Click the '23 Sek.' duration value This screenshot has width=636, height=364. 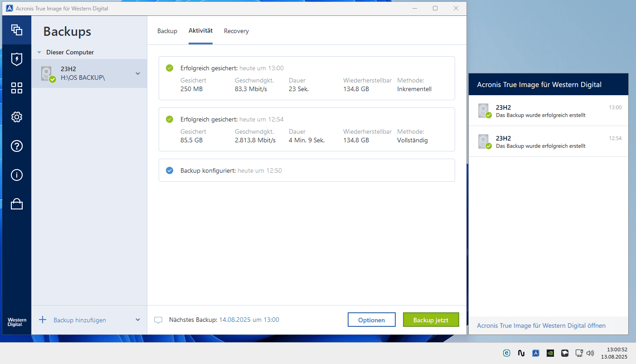(x=299, y=89)
